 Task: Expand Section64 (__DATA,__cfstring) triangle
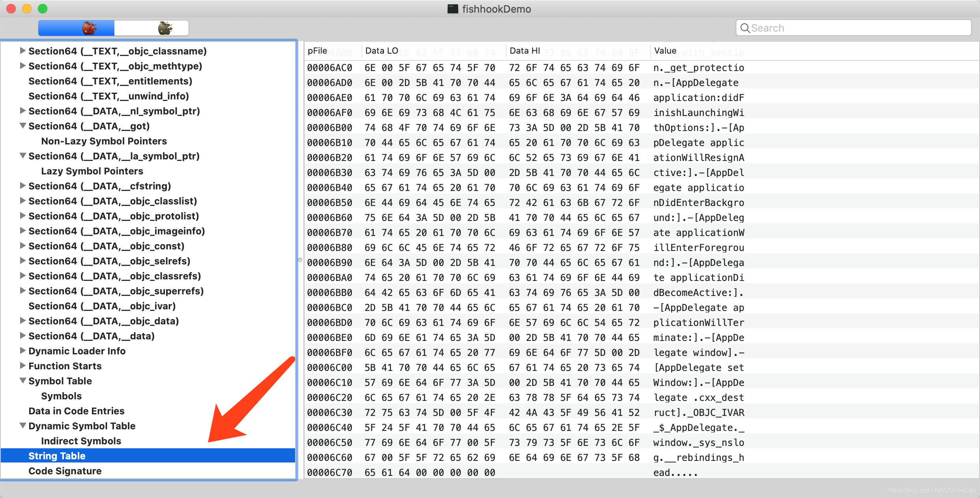[23, 186]
